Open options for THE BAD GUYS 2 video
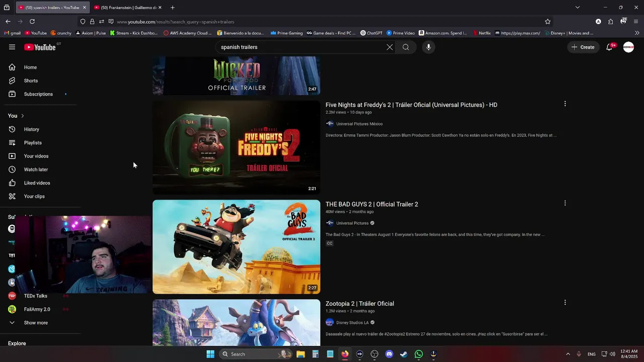The height and width of the screenshot is (362, 644). pos(565,203)
